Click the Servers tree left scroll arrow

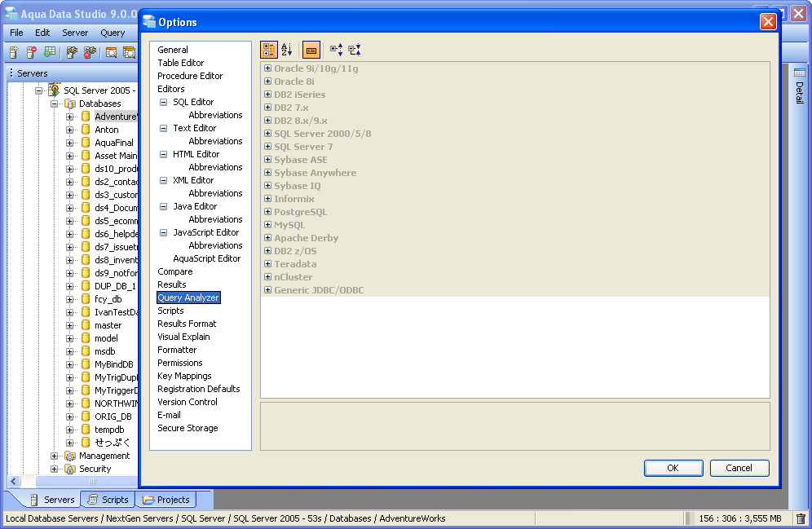pyautogui.click(x=14, y=482)
